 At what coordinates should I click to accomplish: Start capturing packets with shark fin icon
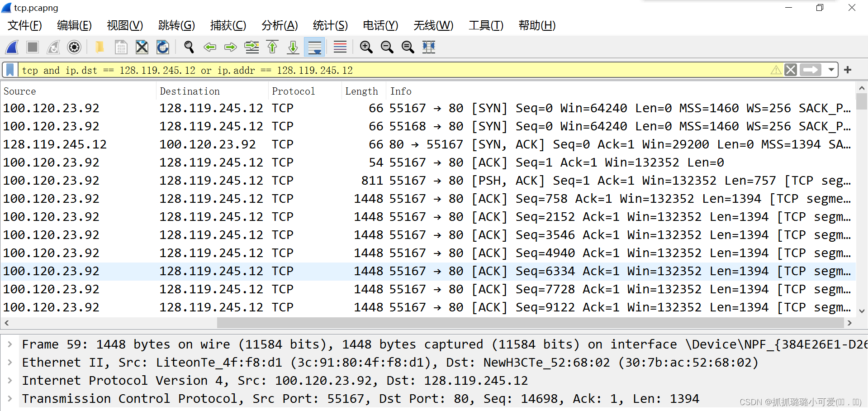pos(12,47)
